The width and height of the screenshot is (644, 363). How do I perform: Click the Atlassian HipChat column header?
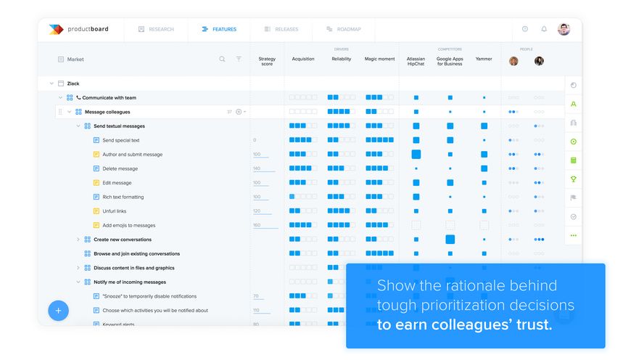point(416,61)
